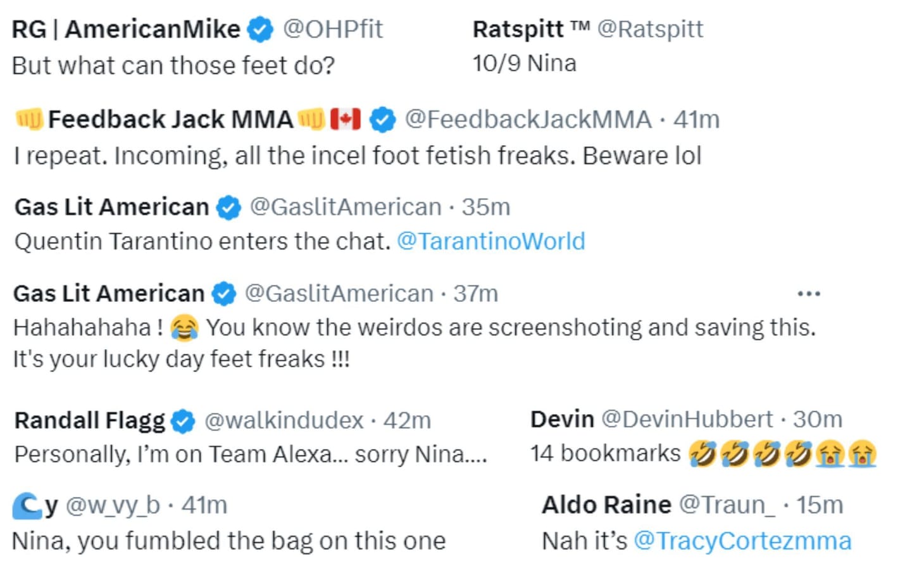Click the Canadian flag emoji

coord(346,119)
